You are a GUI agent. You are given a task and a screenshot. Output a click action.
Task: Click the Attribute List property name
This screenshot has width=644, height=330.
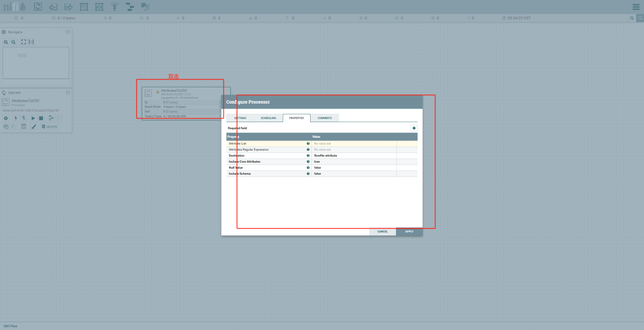pos(237,144)
